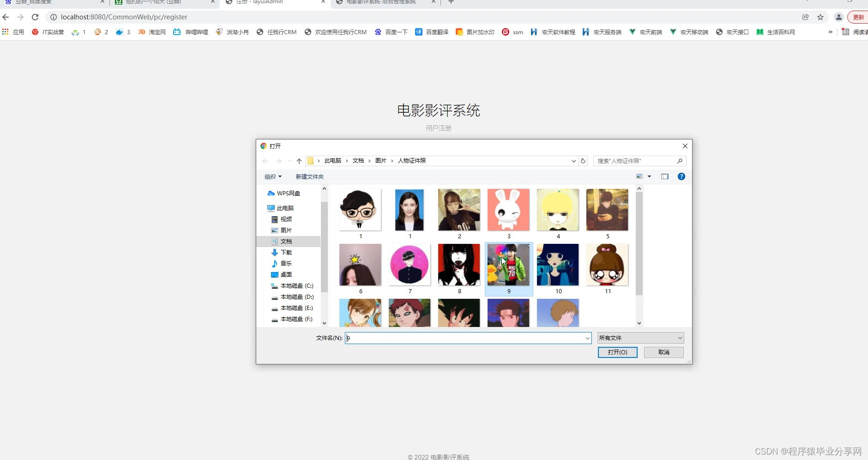
Task: Click the 取消 button
Action: (x=664, y=352)
